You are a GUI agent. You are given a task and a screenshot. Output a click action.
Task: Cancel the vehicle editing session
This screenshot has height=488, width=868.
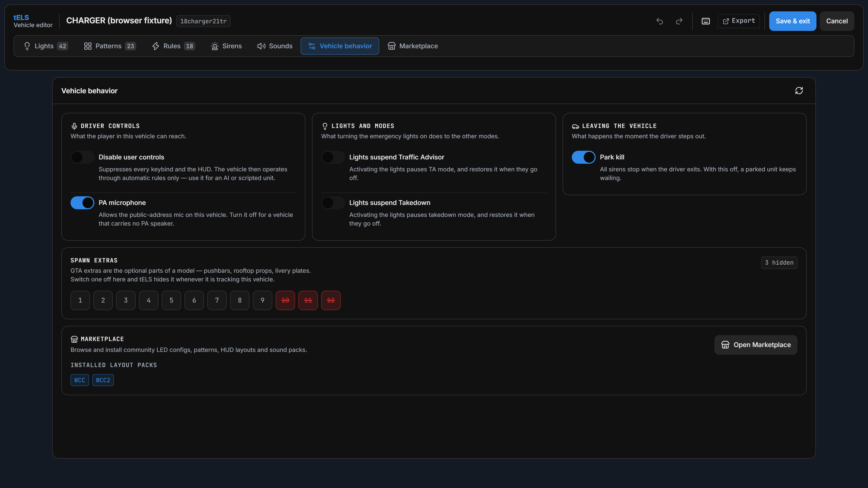837,21
